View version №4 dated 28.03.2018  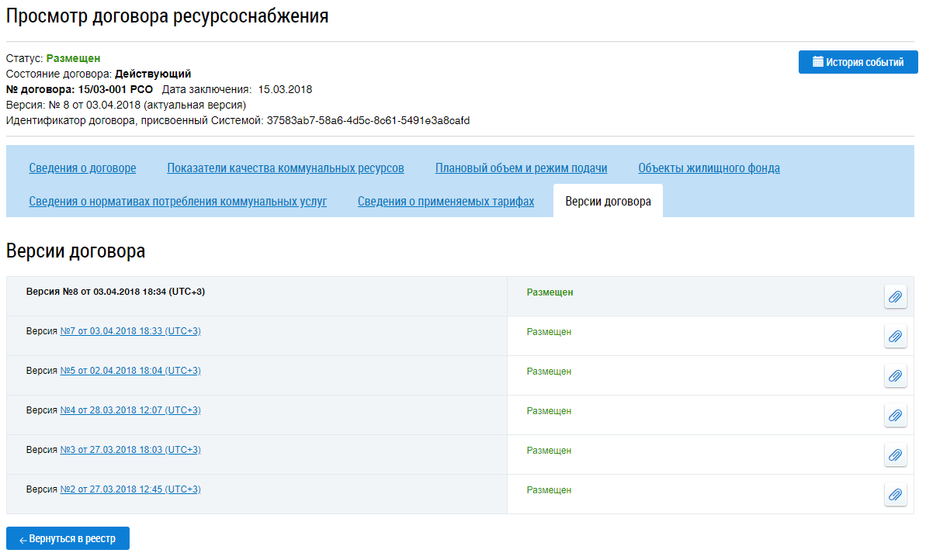tap(130, 410)
